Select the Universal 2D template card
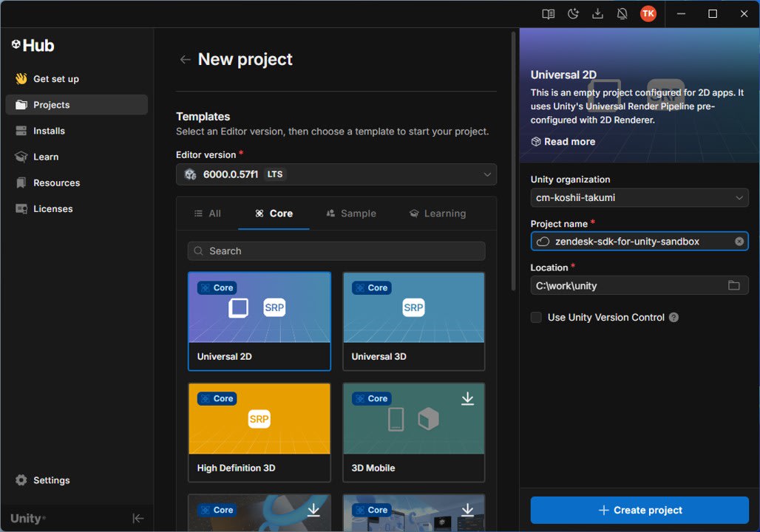 tap(259, 321)
